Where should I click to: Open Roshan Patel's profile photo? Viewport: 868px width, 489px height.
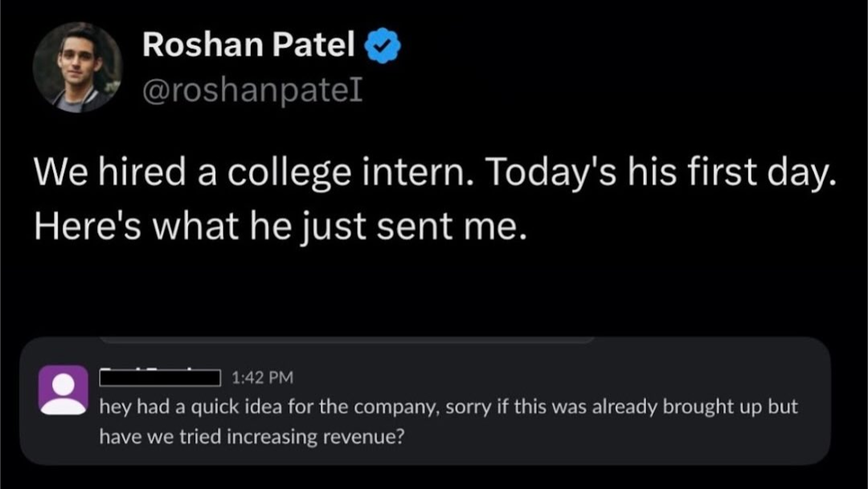tap(77, 67)
